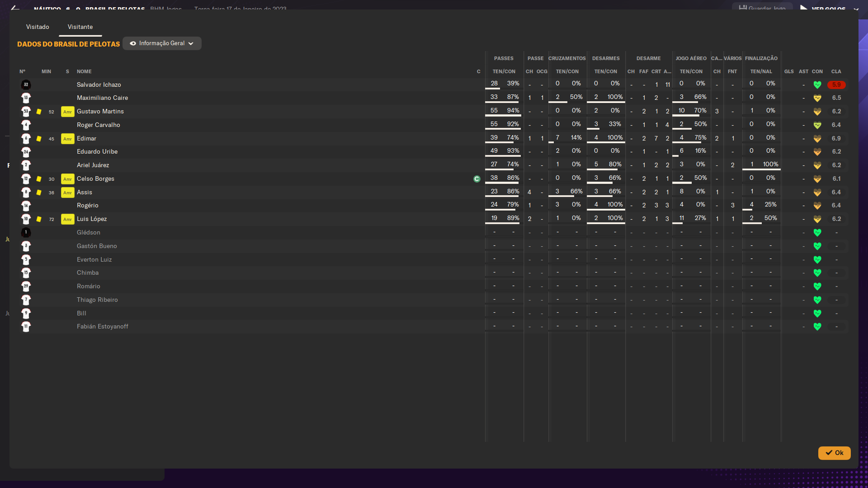This screenshot has width=868, height=488.
Task: Click Luis López's condition heart icon
Action: click(817, 219)
